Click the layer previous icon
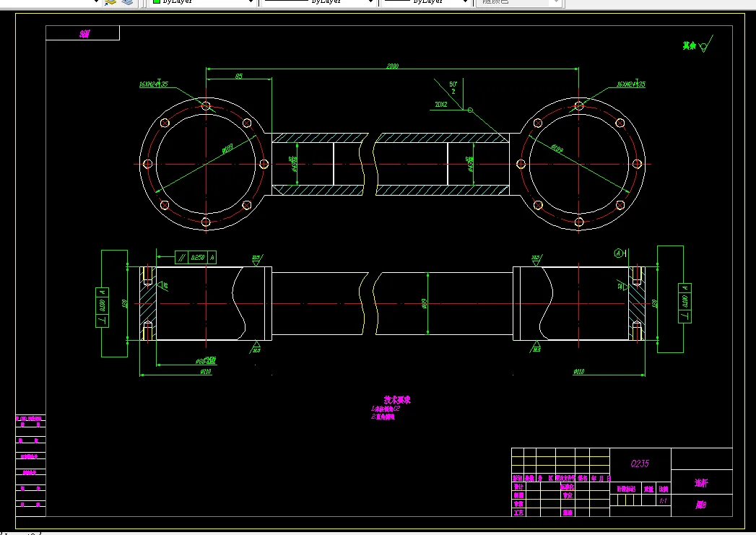This screenshot has height=535, width=756. pyautogui.click(x=127, y=2)
